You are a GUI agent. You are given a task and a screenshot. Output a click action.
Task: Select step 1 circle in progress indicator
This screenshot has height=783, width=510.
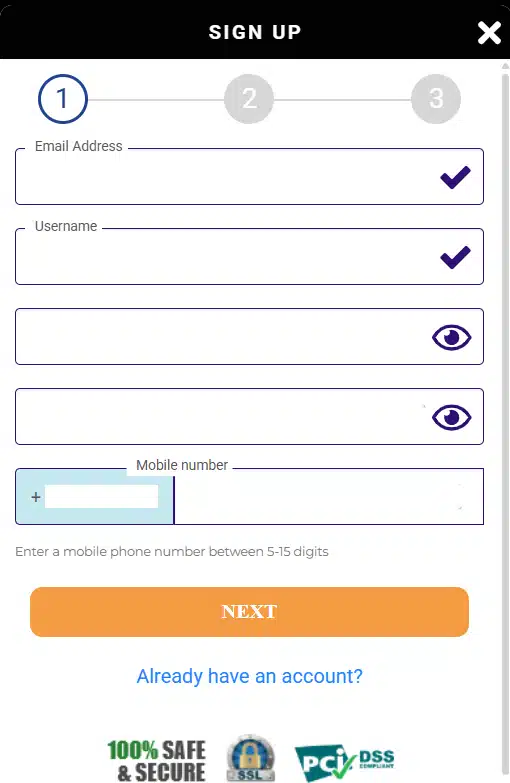[63, 99]
